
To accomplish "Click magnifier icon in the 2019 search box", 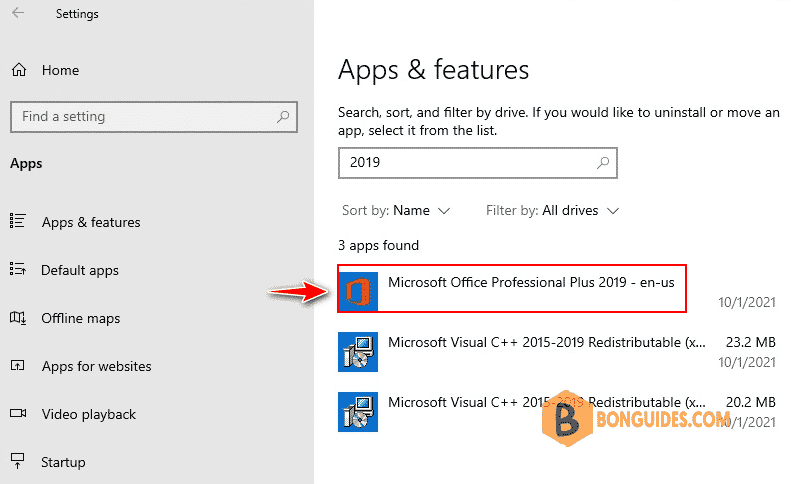I will click(603, 162).
